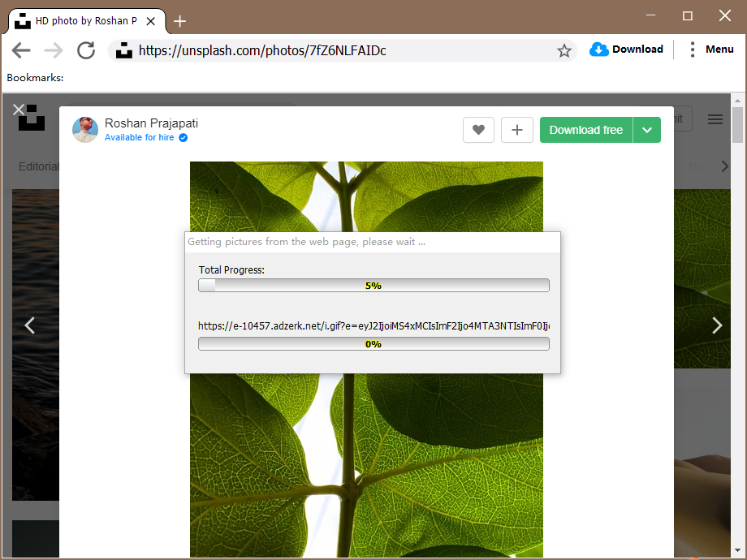Open the browser Menu with three dots
The width and height of the screenshot is (747, 560).
tap(712, 49)
